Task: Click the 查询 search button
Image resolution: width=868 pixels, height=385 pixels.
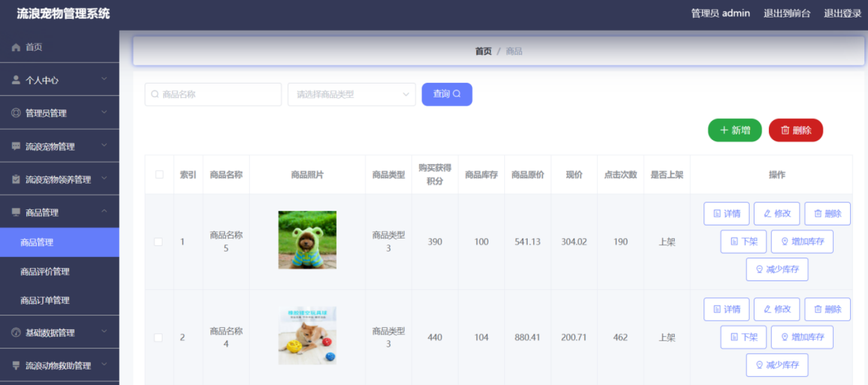Action: [x=447, y=94]
